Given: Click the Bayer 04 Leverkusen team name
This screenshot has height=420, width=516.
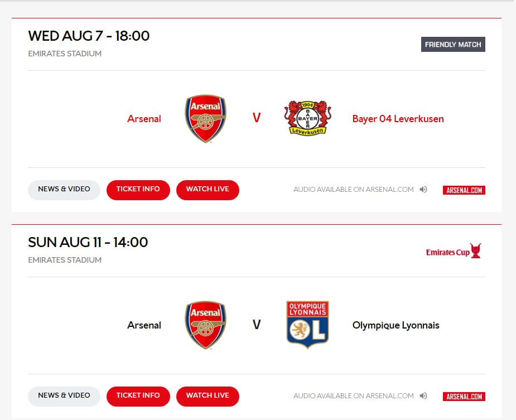Looking at the screenshot, I should 398,119.
